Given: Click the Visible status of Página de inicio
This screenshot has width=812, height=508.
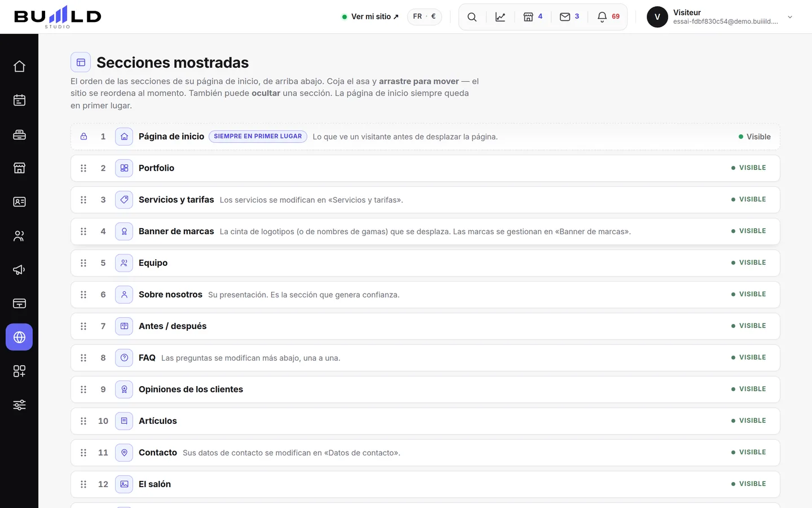Looking at the screenshot, I should pyautogui.click(x=754, y=137).
